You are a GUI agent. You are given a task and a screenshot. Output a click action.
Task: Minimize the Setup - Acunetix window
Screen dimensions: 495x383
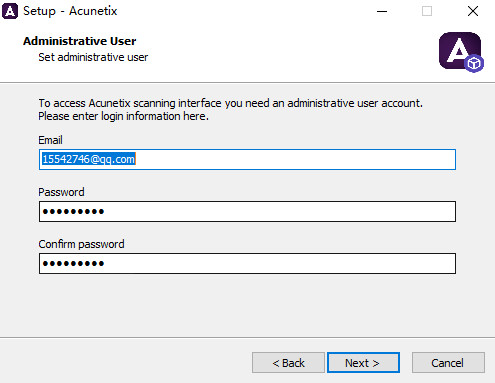382,11
